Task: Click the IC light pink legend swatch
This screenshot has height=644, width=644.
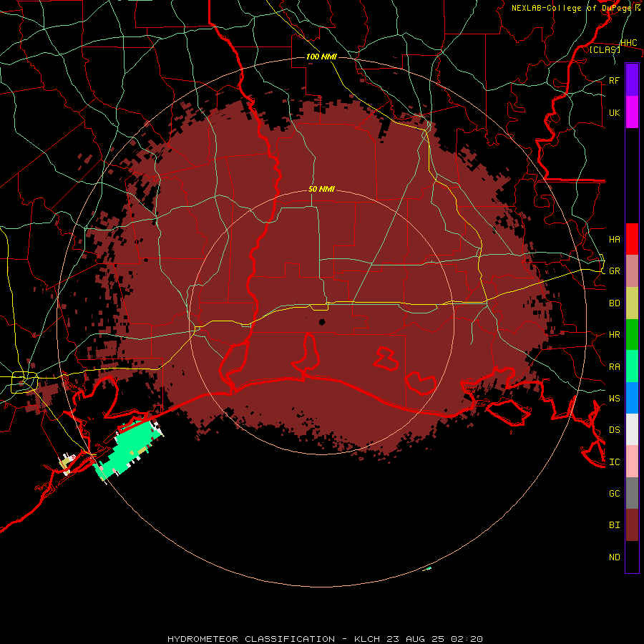Action: [632, 462]
